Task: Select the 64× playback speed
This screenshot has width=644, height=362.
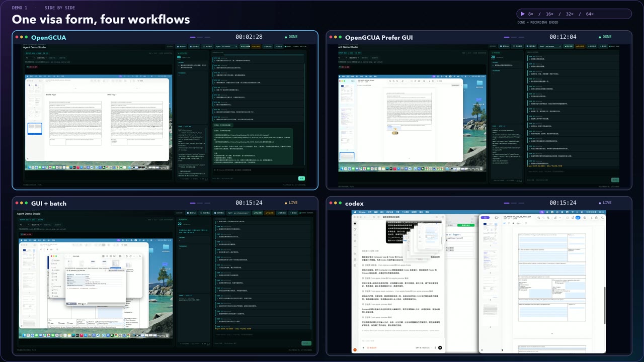Action: point(590,14)
